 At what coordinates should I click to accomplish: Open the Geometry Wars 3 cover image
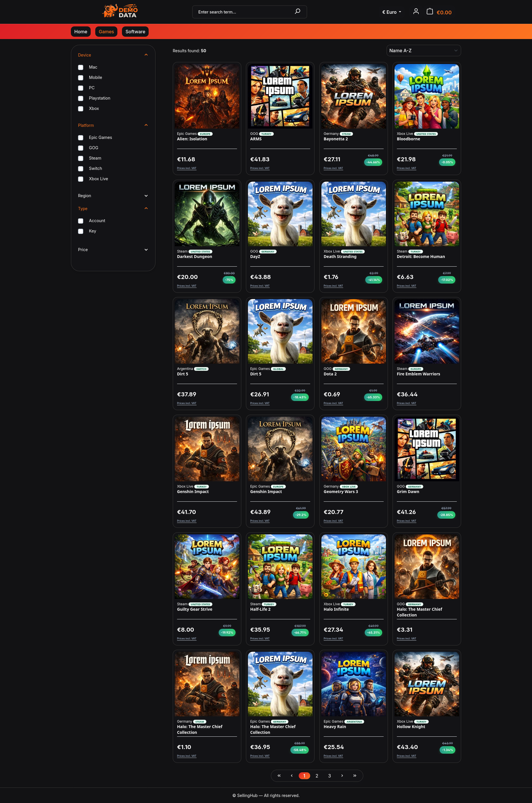pyautogui.click(x=354, y=449)
